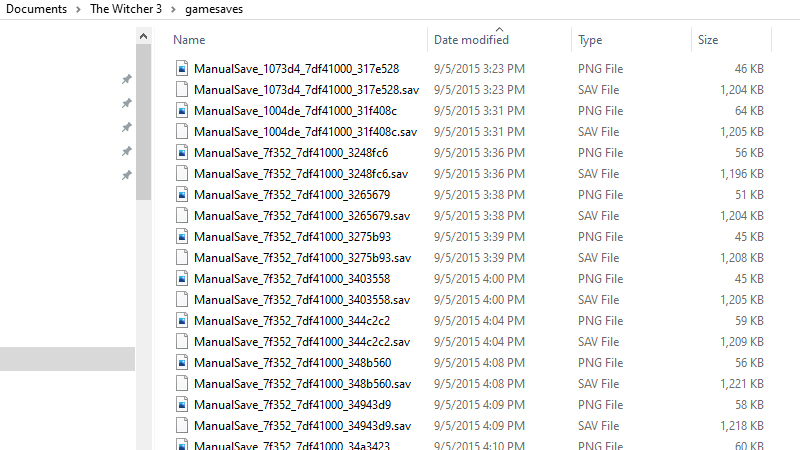Image resolution: width=800 pixels, height=450 pixels.
Task: Select file ManualSave_7f352_7df41000_348b560.sav
Action: [303, 384]
